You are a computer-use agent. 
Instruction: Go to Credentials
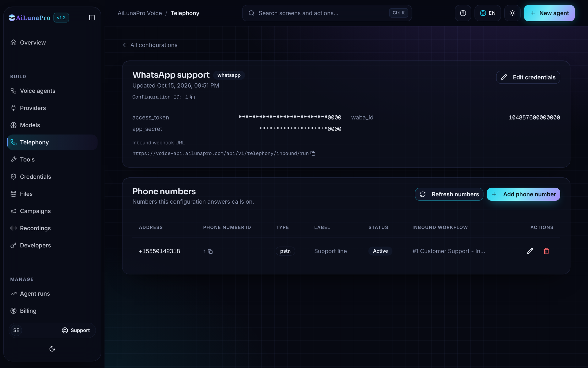pyautogui.click(x=52, y=177)
